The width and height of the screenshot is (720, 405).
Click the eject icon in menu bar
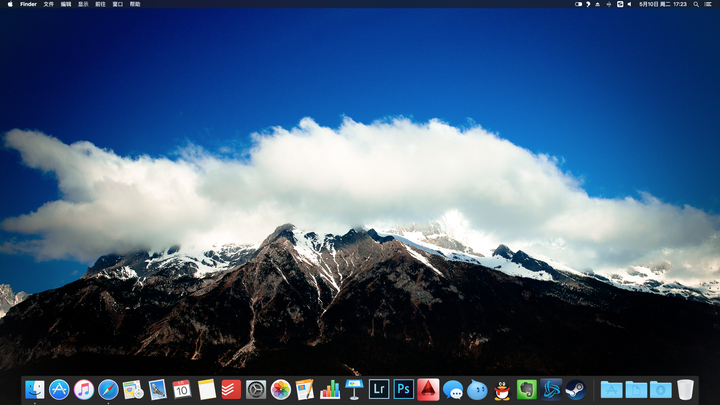pos(597,4)
